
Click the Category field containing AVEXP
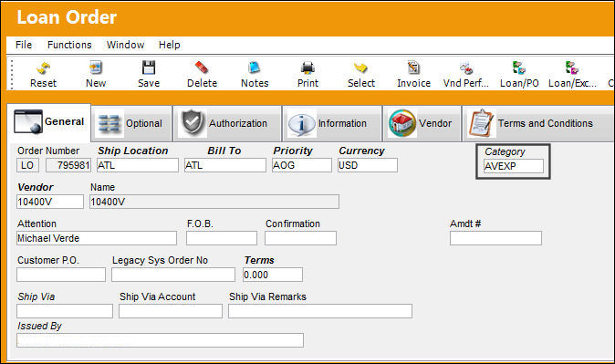coord(514,166)
